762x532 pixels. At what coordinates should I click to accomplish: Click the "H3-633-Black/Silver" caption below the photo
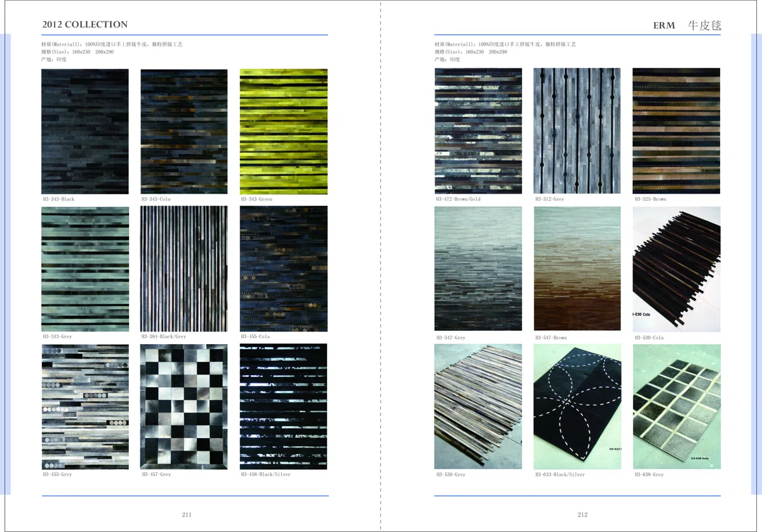click(x=560, y=475)
